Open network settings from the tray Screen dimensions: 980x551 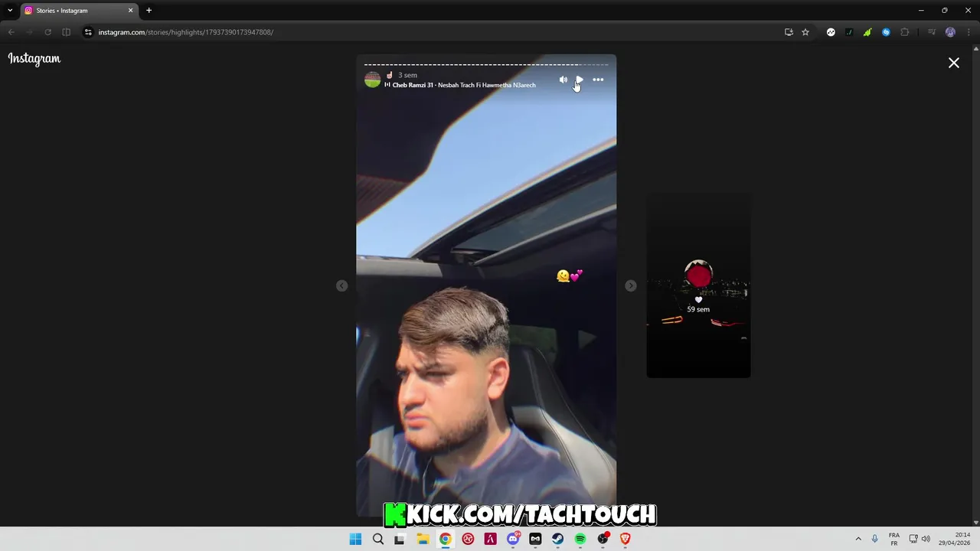913,540
